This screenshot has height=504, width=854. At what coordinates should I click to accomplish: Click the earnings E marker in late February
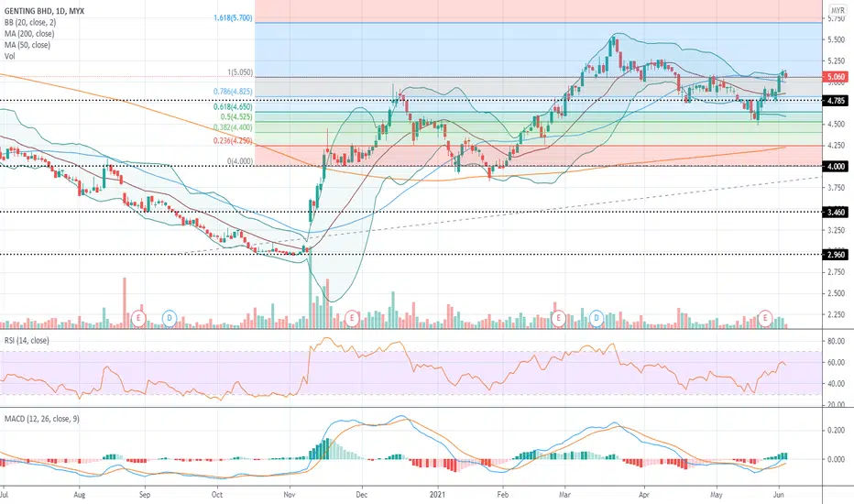point(558,318)
